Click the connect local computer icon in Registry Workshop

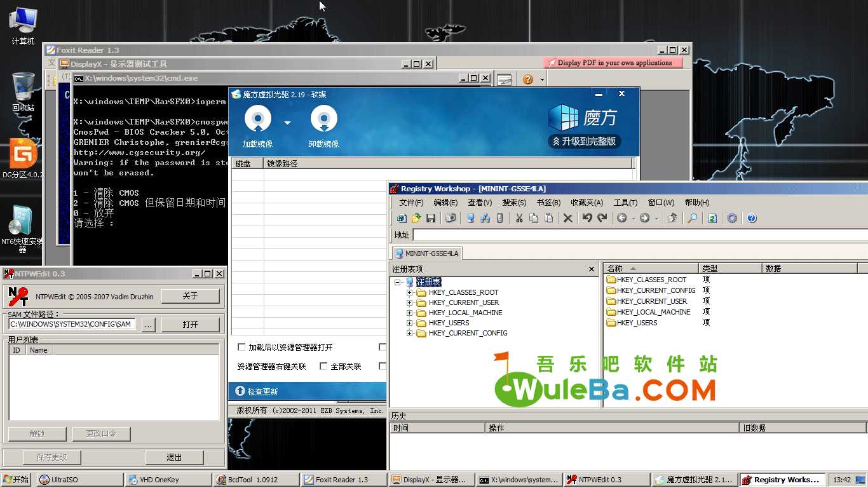[470, 218]
